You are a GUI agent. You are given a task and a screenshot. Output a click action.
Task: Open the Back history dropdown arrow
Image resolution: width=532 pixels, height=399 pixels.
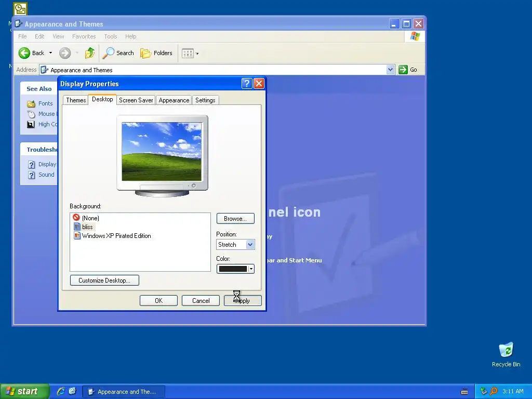coord(50,53)
